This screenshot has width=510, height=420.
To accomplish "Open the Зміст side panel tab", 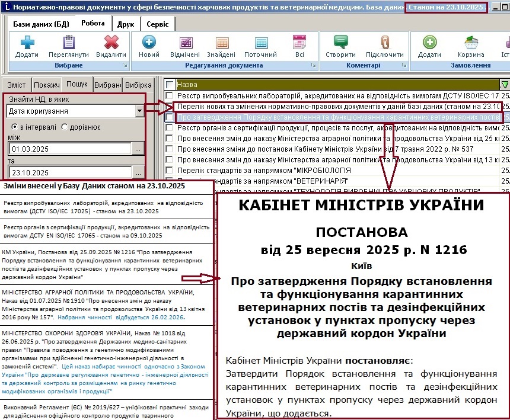I will pyautogui.click(x=16, y=85).
